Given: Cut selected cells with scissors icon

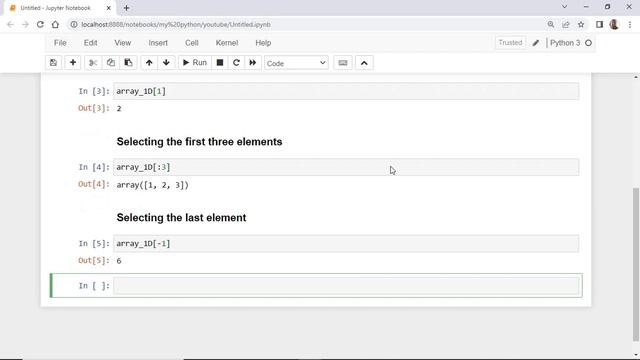Looking at the screenshot, I should coord(93,63).
